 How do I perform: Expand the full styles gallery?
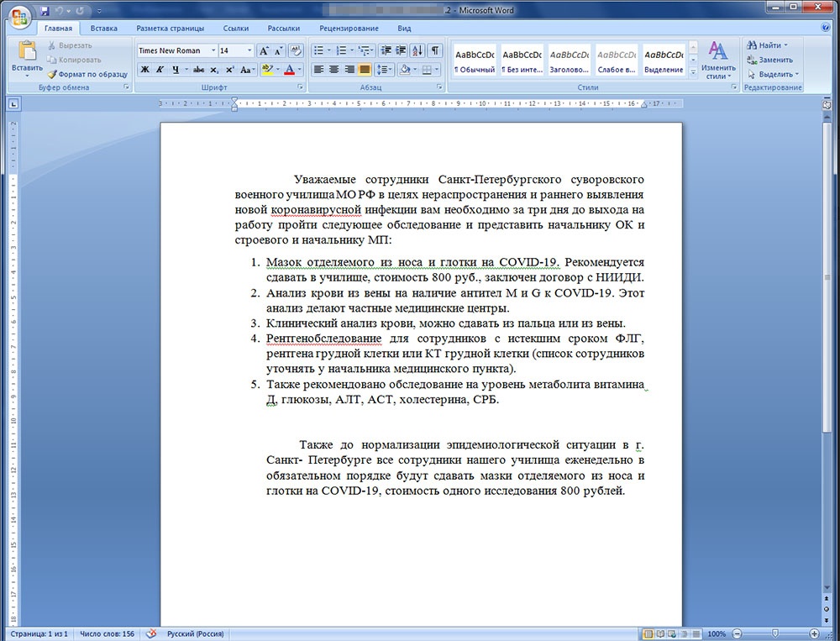coord(693,73)
